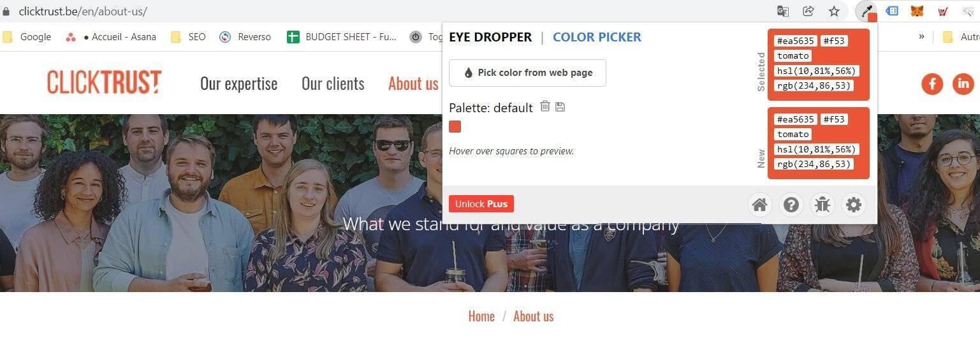Open extension settings gear icon
This screenshot has width=980, height=352.
click(x=854, y=205)
